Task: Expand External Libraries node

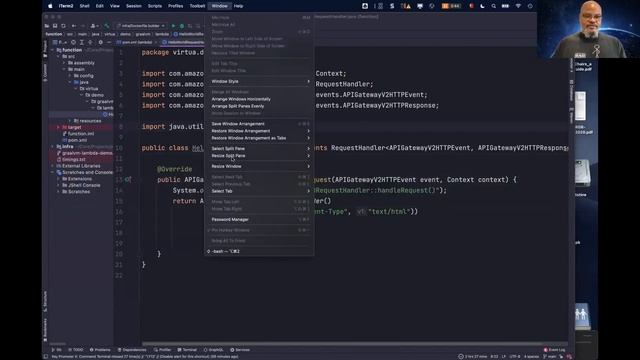Action: [53, 166]
